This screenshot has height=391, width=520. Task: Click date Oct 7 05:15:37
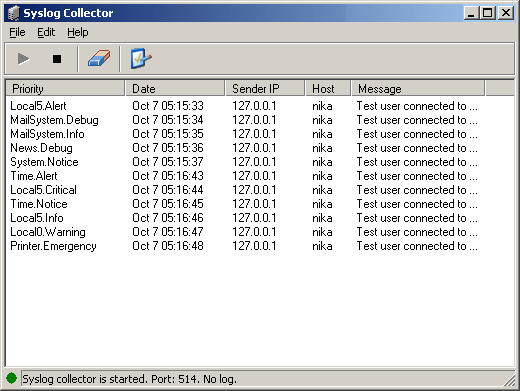(x=168, y=162)
